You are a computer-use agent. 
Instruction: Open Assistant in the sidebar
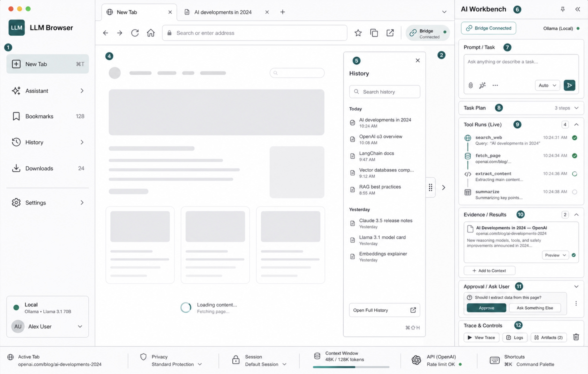coord(48,91)
